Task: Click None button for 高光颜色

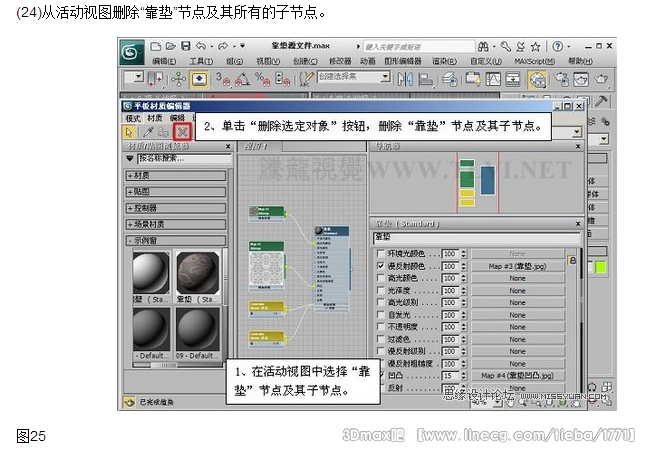Action: (x=517, y=278)
